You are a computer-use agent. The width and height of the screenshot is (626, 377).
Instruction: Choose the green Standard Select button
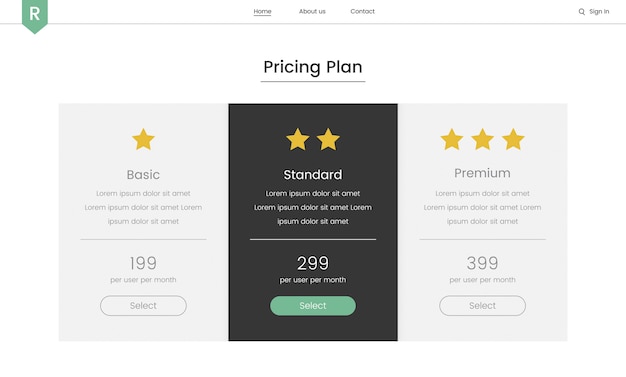(x=313, y=306)
